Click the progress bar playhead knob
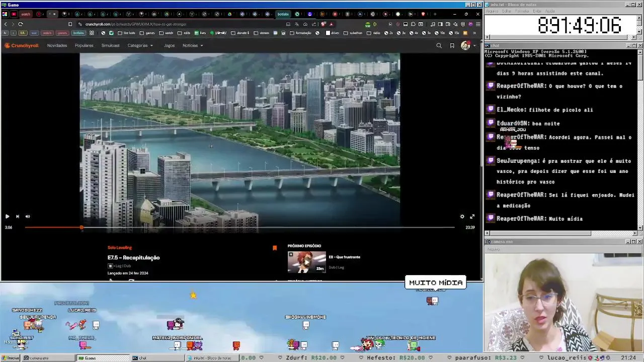This screenshot has width=644, height=362. click(x=82, y=227)
